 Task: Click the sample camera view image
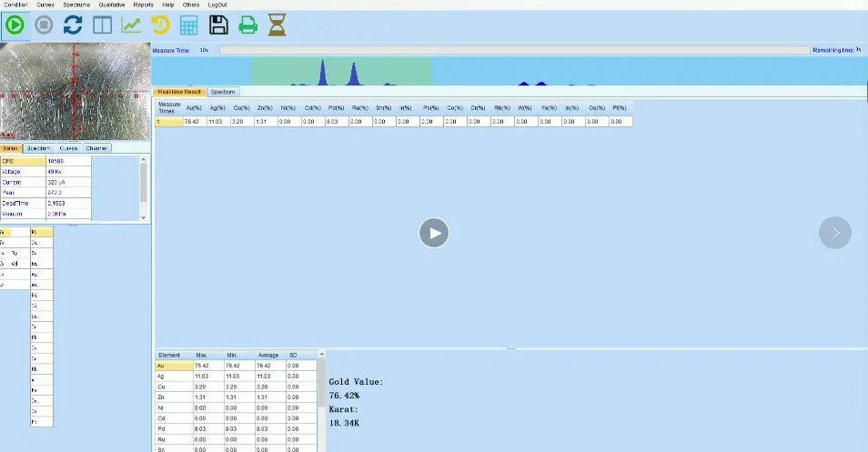click(76, 92)
